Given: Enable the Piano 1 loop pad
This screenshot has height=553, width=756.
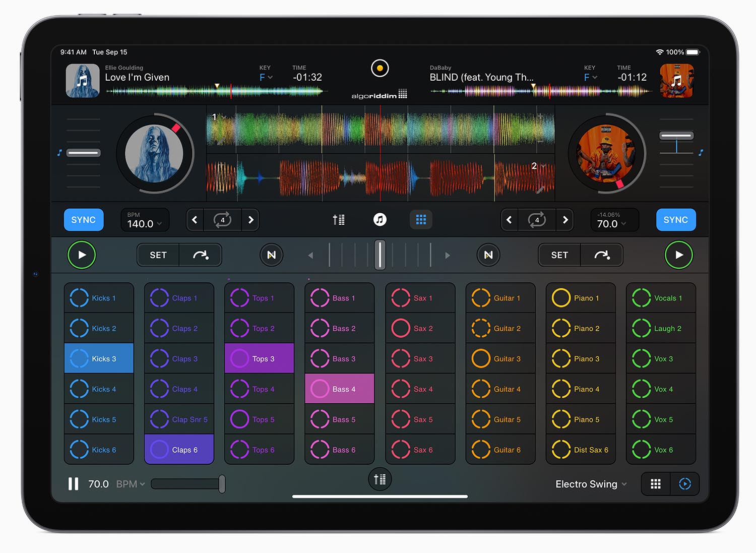Looking at the screenshot, I should 581,298.
